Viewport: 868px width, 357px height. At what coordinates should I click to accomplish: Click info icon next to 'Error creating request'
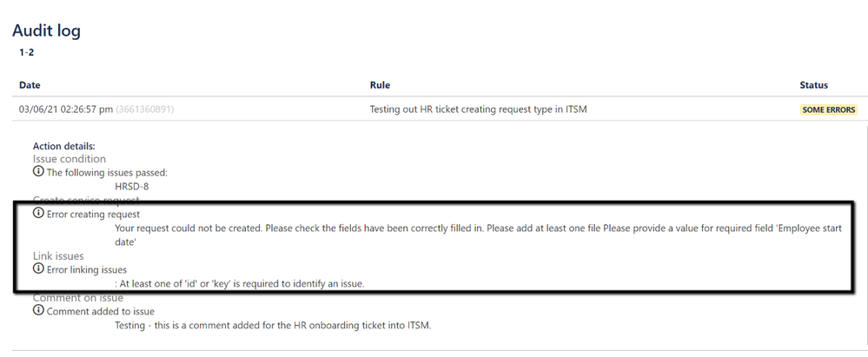[38, 213]
